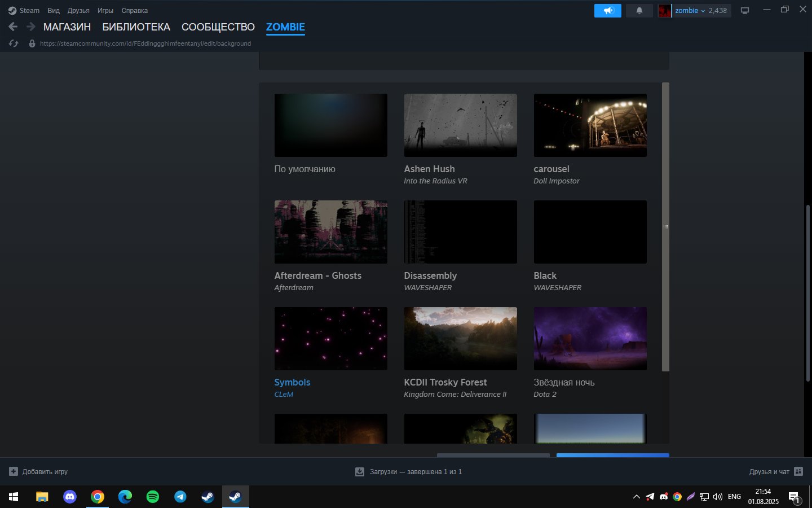Viewport: 812px width, 508px height.
Task: Open the Вид menu
Action: click(x=54, y=11)
